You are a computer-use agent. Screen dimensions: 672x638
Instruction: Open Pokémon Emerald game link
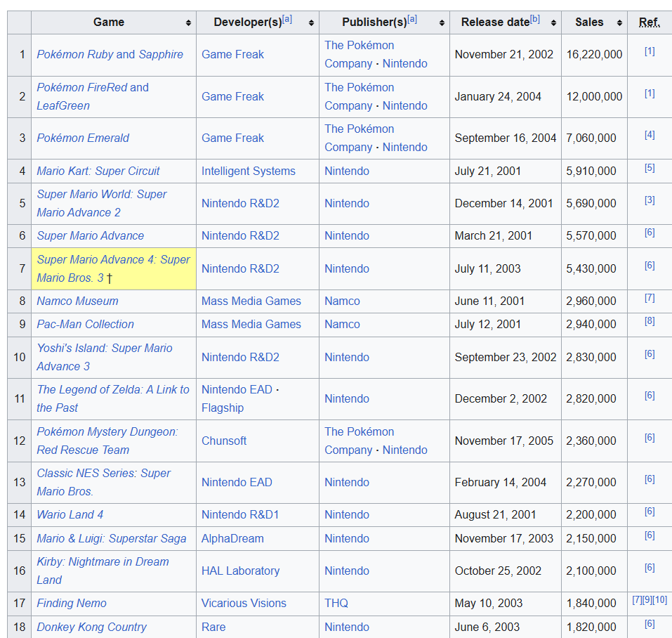tap(83, 138)
